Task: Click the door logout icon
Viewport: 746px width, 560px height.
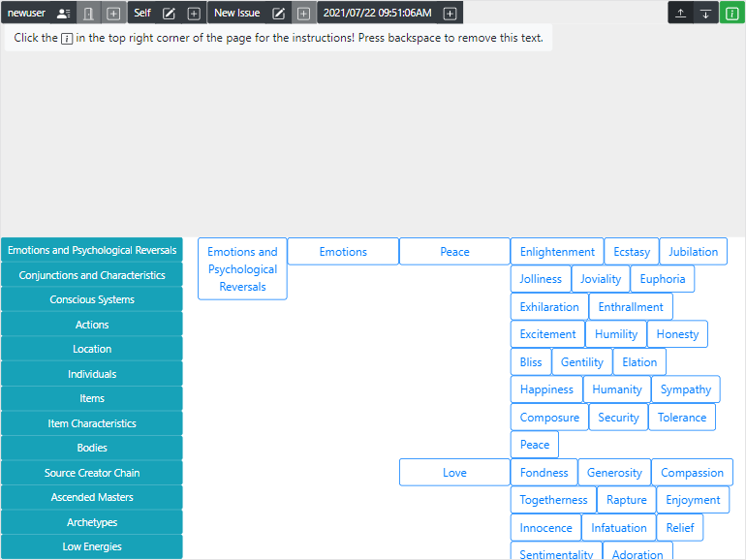Action: 89,14
